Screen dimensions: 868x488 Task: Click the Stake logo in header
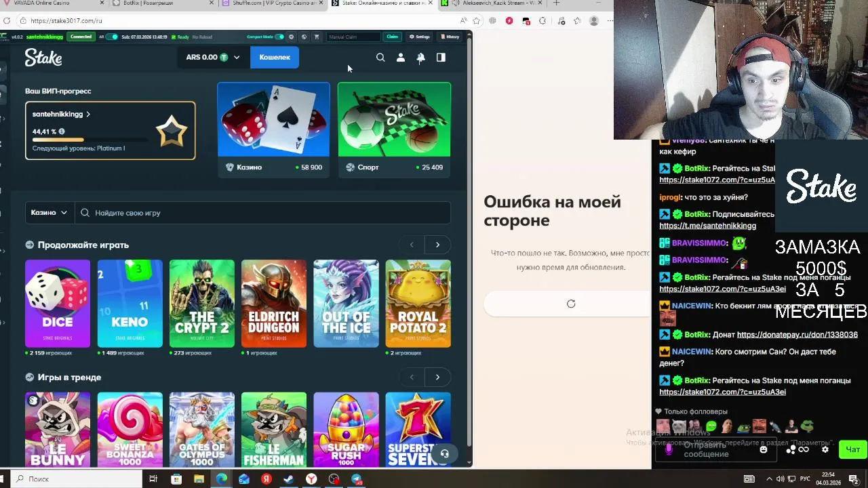point(43,58)
